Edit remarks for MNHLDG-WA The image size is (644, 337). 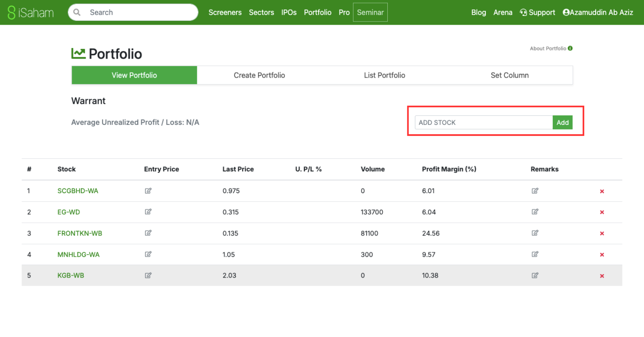pos(535,254)
